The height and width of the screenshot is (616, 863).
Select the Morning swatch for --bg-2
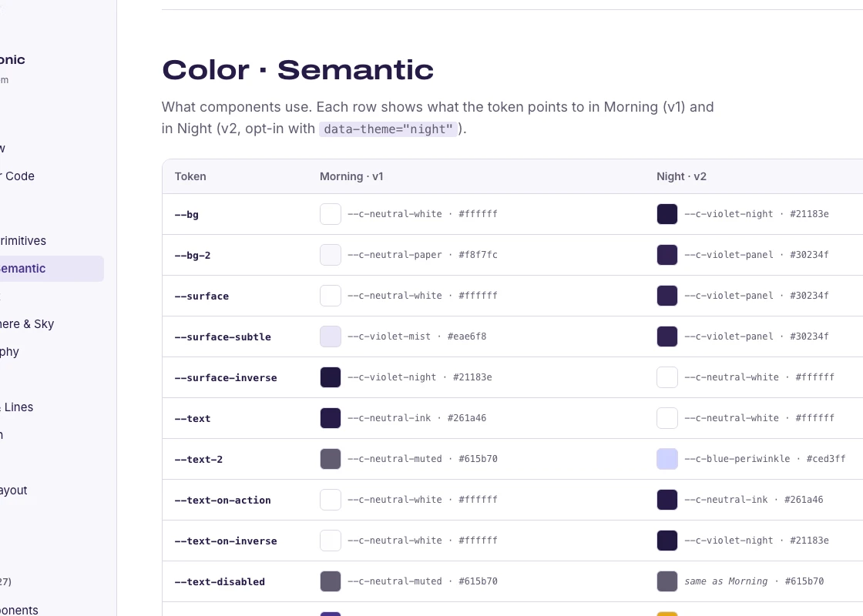tap(331, 255)
